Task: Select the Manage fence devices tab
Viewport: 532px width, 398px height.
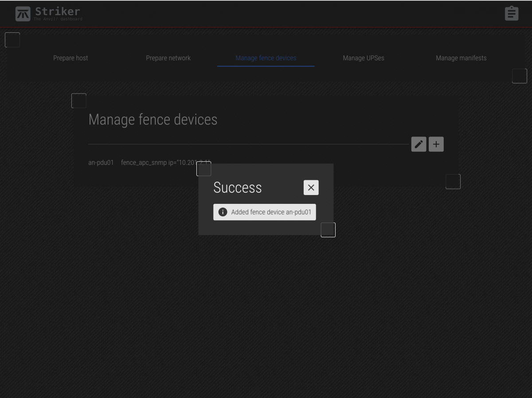Action: tap(266, 58)
